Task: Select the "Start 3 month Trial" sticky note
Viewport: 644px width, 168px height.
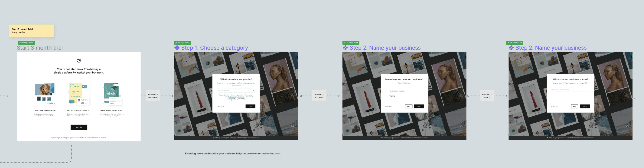Action: (x=32, y=31)
